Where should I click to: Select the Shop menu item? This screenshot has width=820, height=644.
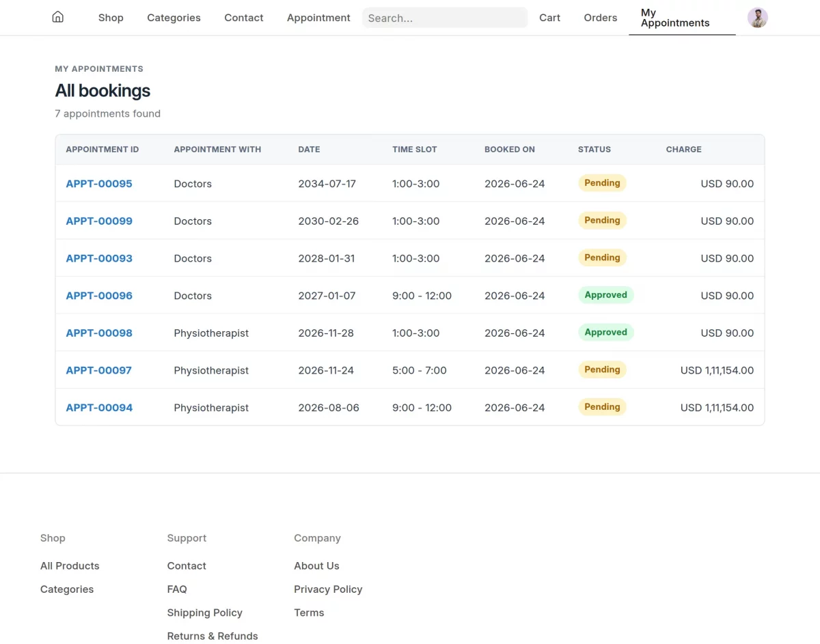point(111,18)
